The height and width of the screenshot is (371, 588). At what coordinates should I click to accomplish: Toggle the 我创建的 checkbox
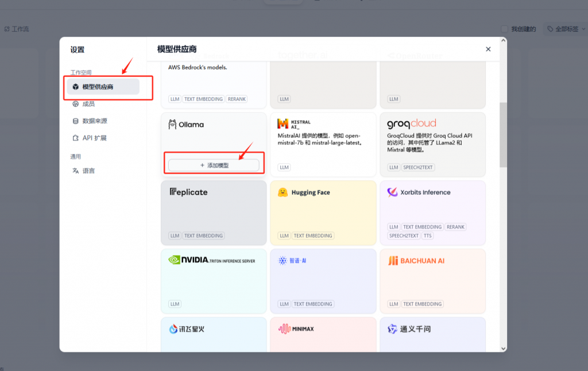tap(505, 29)
